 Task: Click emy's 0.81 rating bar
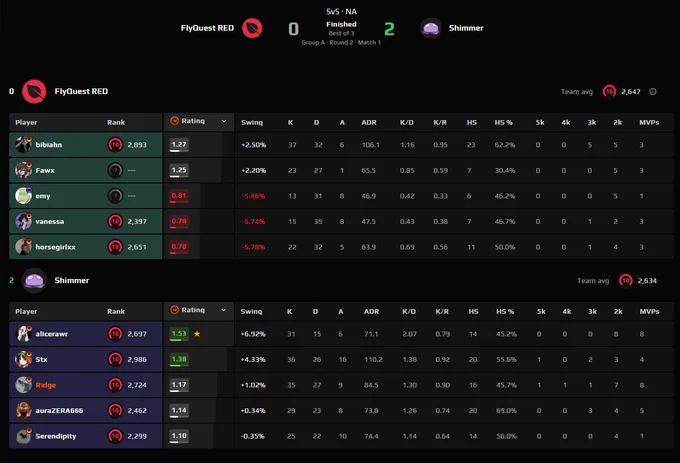[x=179, y=196]
